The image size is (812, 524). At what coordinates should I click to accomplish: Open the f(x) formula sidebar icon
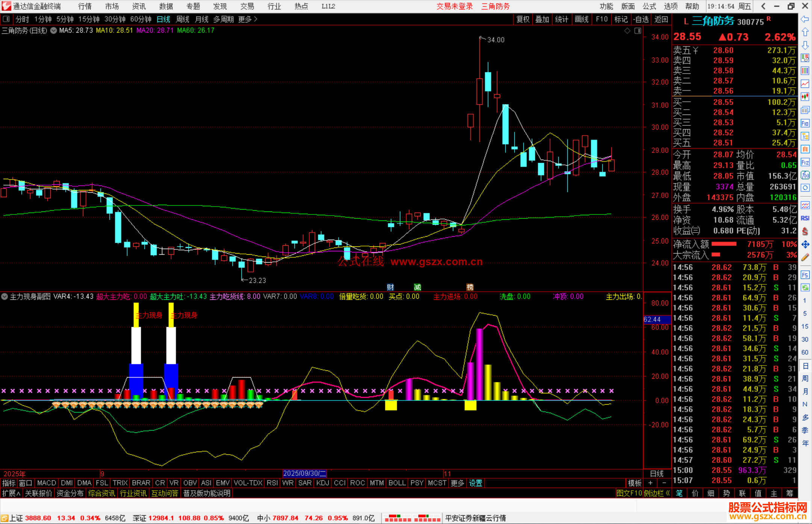(x=805, y=175)
